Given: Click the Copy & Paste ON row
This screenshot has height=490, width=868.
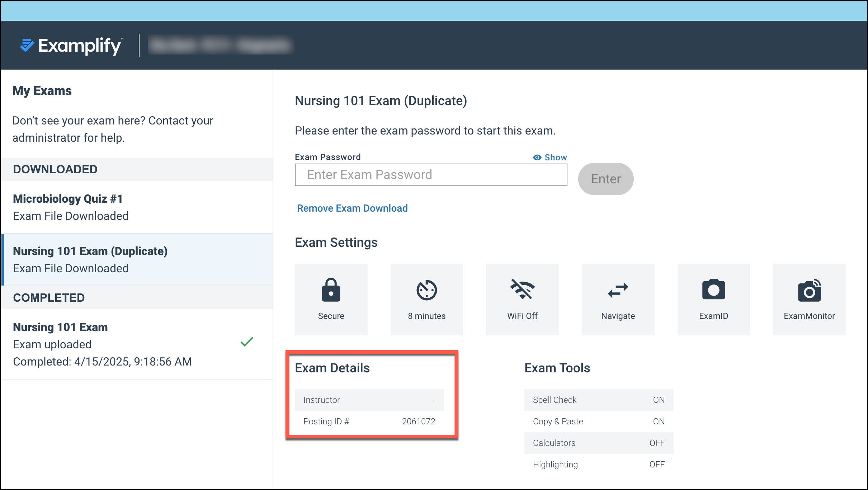Looking at the screenshot, I should 599,421.
